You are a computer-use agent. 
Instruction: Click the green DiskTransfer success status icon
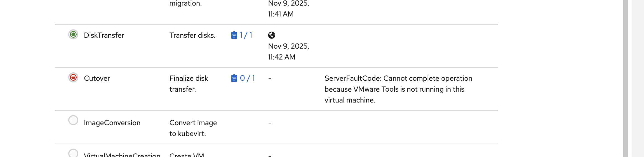[73, 35]
